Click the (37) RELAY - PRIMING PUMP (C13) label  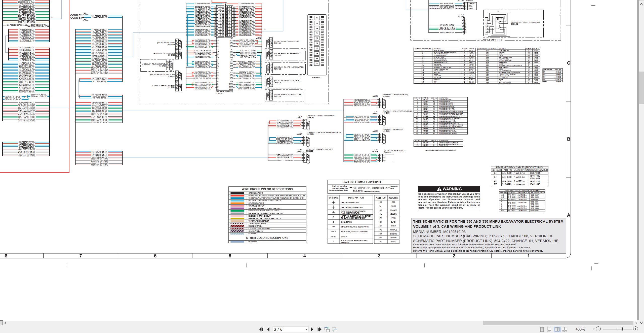319,149
